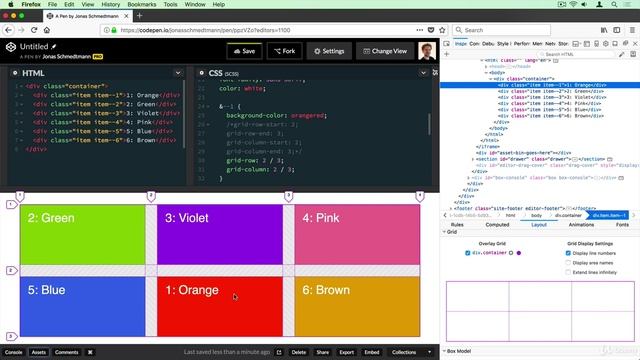Click the Wi-Fi status icon
The height and width of the screenshot is (360, 640).
point(573,4)
